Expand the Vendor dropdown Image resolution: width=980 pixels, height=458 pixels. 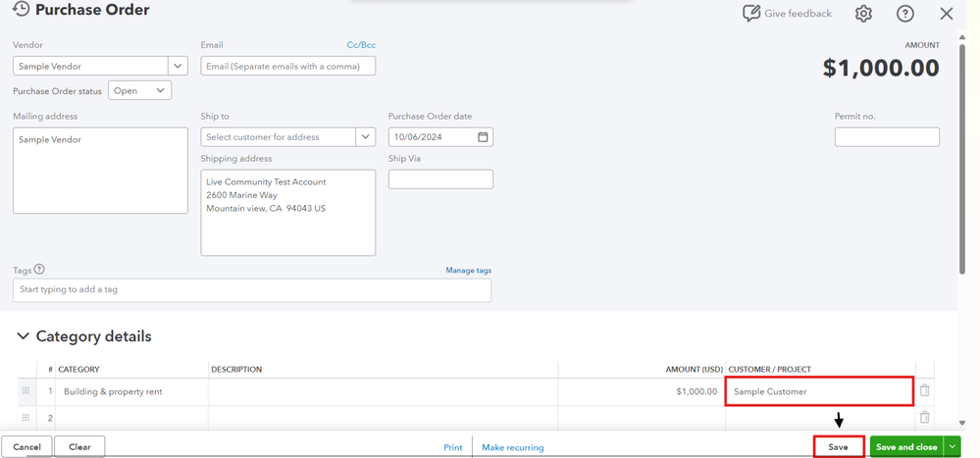coord(178,67)
